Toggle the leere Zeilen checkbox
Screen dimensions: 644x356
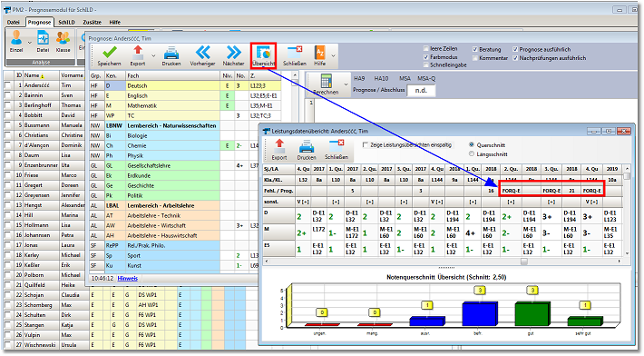(426, 48)
